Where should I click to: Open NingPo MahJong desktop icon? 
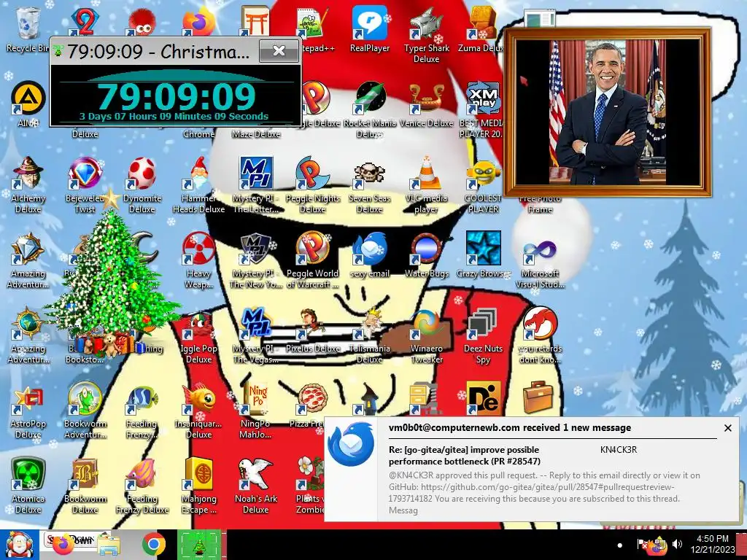[x=256, y=411]
